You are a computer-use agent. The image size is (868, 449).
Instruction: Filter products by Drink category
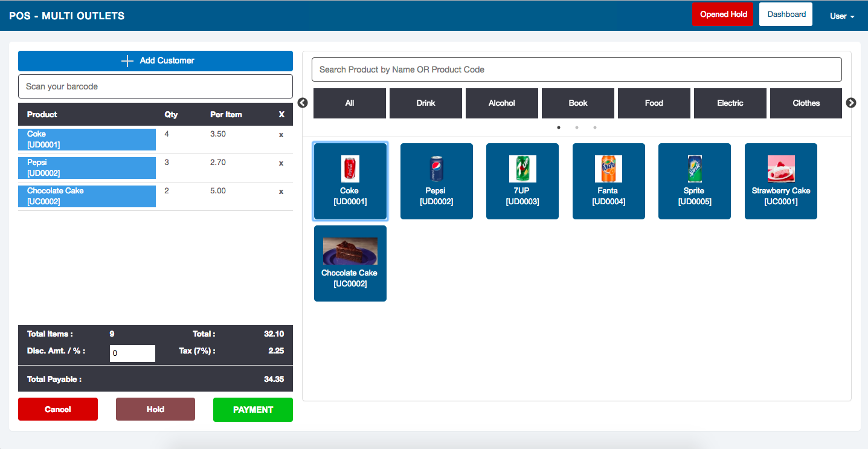click(x=426, y=103)
